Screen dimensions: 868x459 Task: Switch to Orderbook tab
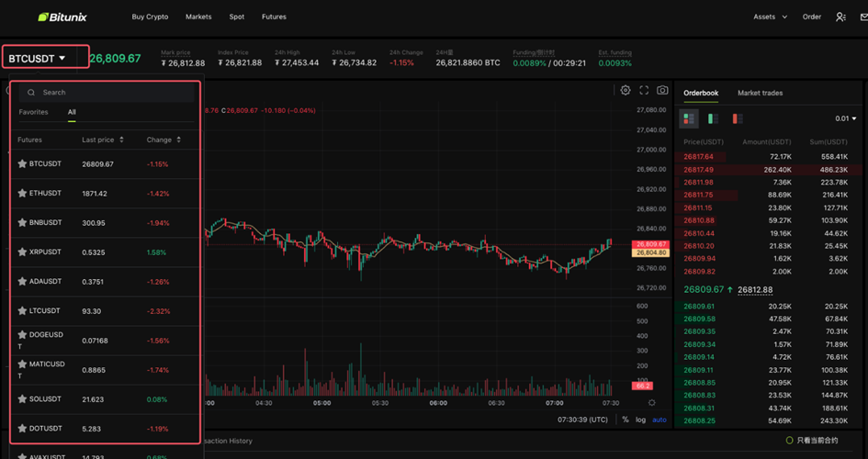pos(701,93)
